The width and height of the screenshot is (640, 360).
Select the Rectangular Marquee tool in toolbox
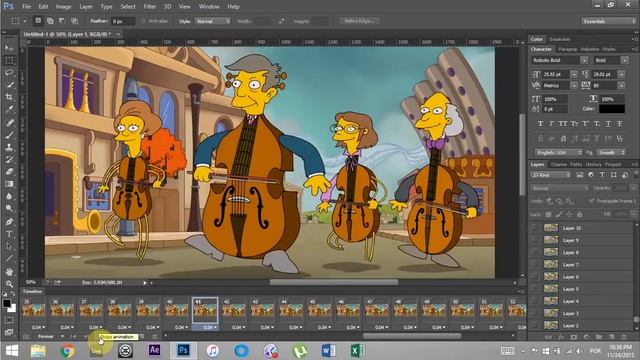tap(9, 60)
